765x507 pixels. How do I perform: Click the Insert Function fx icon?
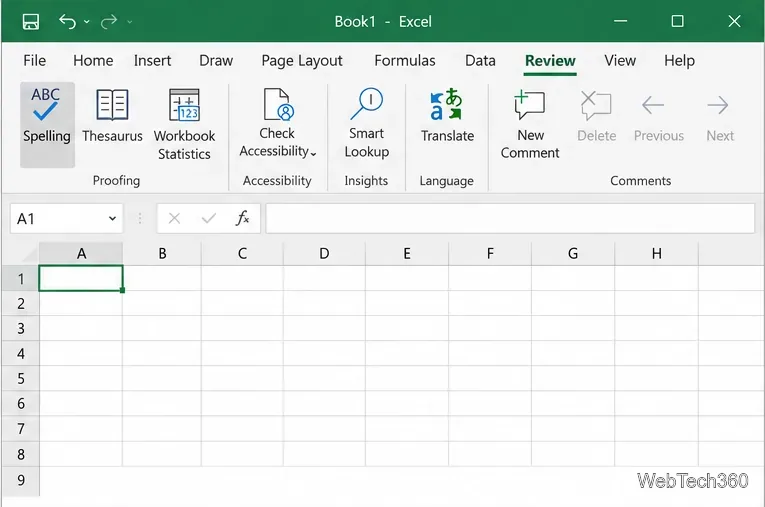(242, 218)
